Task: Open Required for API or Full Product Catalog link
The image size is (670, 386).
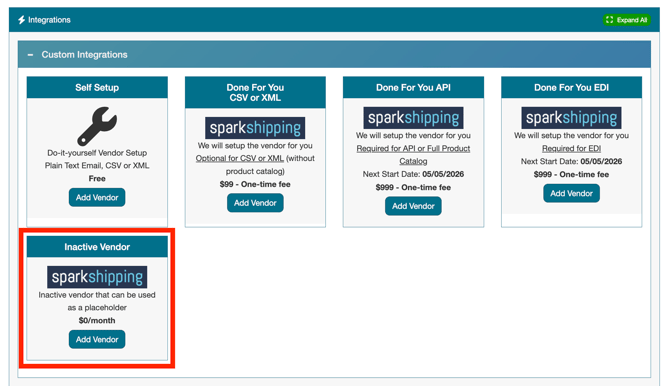Action: point(413,155)
